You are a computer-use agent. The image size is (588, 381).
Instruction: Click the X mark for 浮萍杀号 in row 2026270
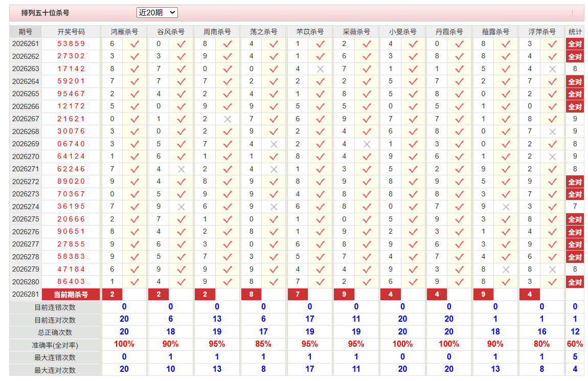552,157
